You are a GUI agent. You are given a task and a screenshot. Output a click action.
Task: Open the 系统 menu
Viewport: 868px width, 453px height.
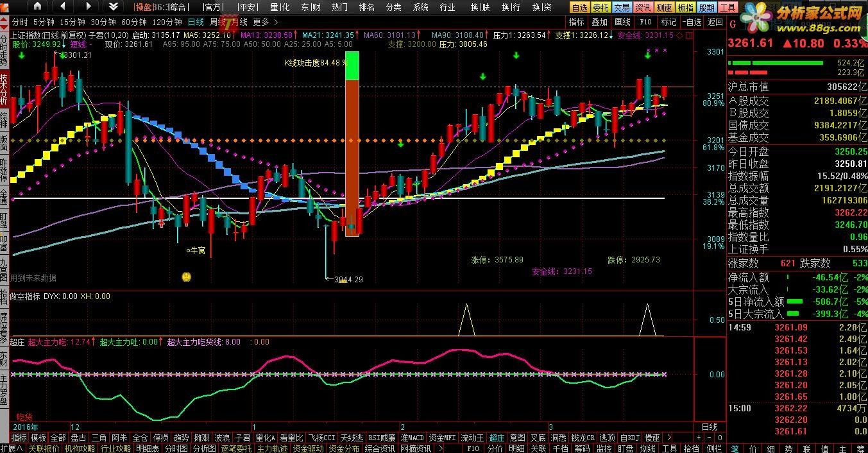pyautogui.click(x=421, y=7)
